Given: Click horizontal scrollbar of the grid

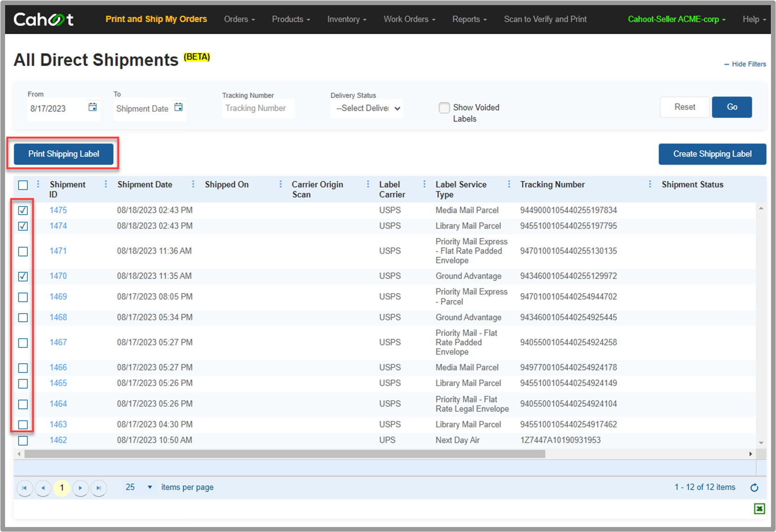Looking at the screenshot, I should [285, 454].
